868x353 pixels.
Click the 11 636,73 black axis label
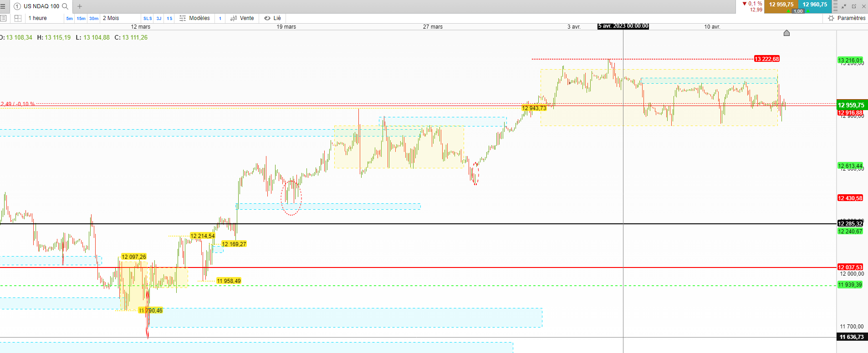(852, 337)
